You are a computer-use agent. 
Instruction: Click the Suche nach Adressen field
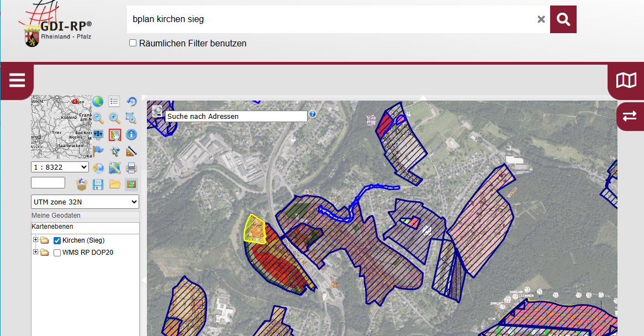[236, 117]
